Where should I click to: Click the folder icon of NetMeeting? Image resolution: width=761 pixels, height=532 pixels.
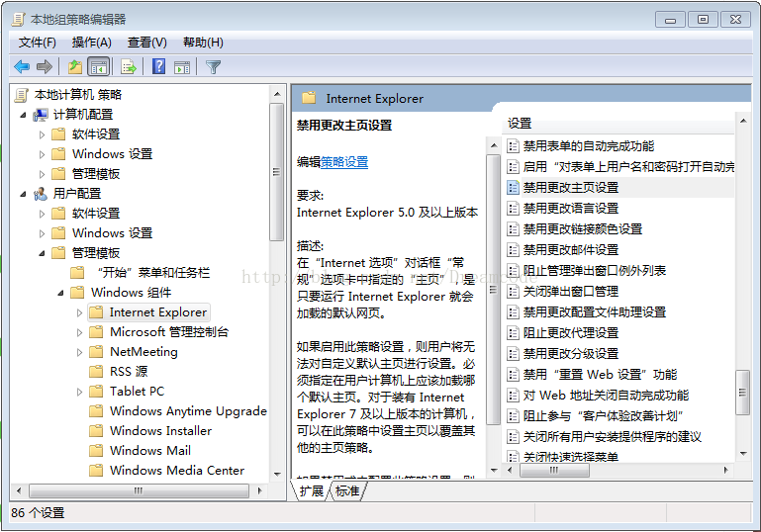96,352
